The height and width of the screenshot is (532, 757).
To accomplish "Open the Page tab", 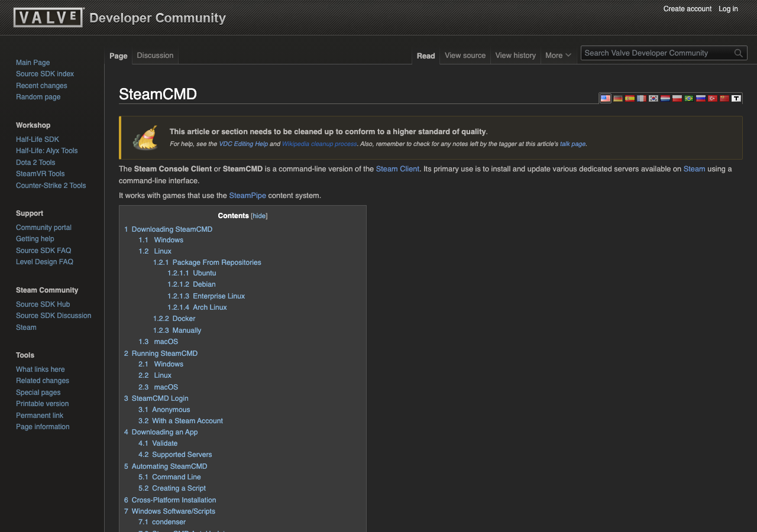I will pyautogui.click(x=118, y=56).
